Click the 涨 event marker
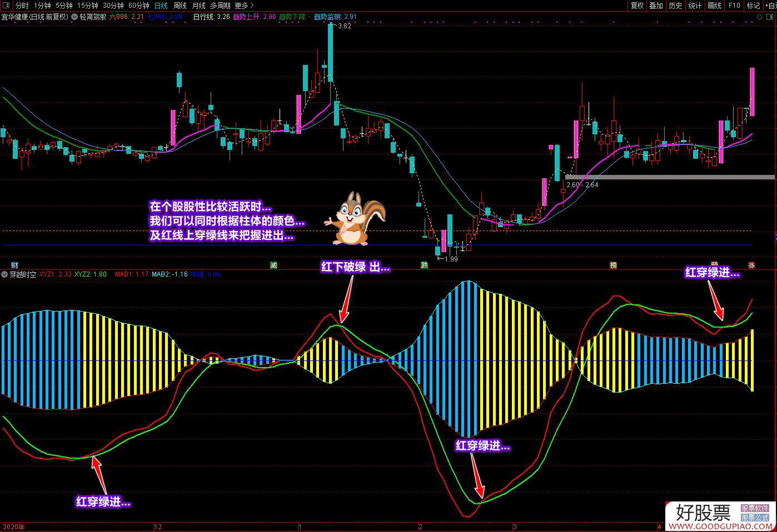 tap(751, 265)
